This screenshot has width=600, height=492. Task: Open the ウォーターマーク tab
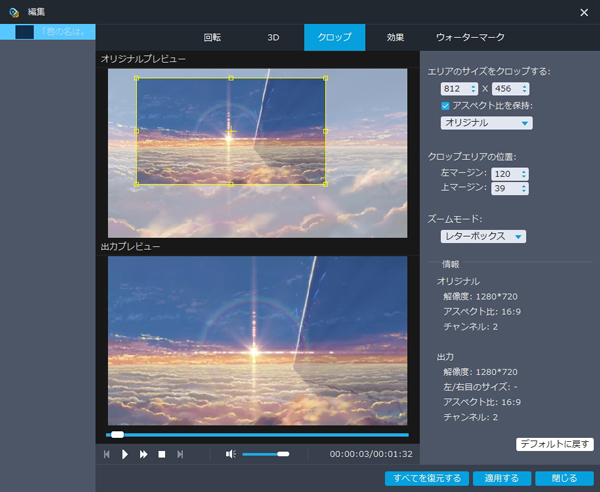pyautogui.click(x=470, y=37)
